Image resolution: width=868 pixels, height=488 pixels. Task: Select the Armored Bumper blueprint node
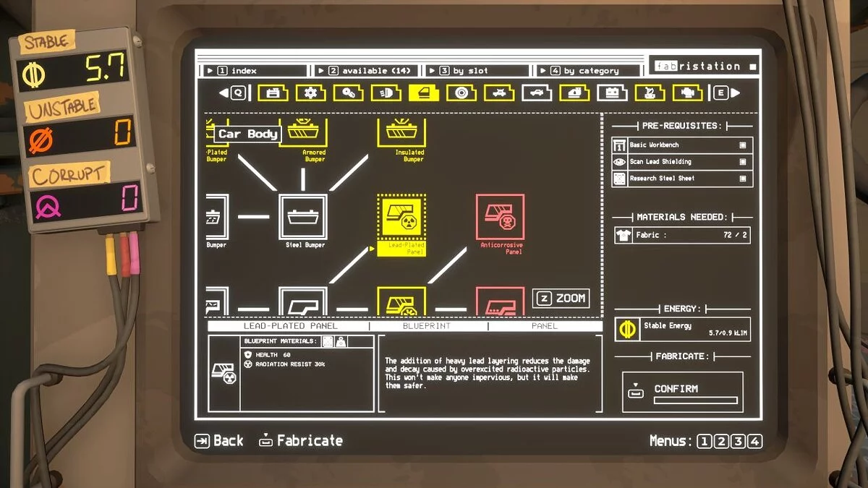tap(303, 132)
